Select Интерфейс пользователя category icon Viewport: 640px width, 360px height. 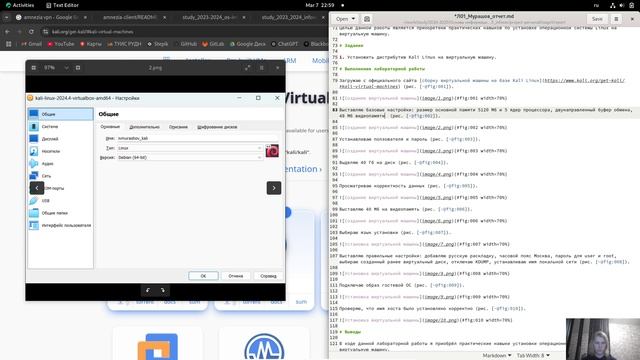point(33,225)
